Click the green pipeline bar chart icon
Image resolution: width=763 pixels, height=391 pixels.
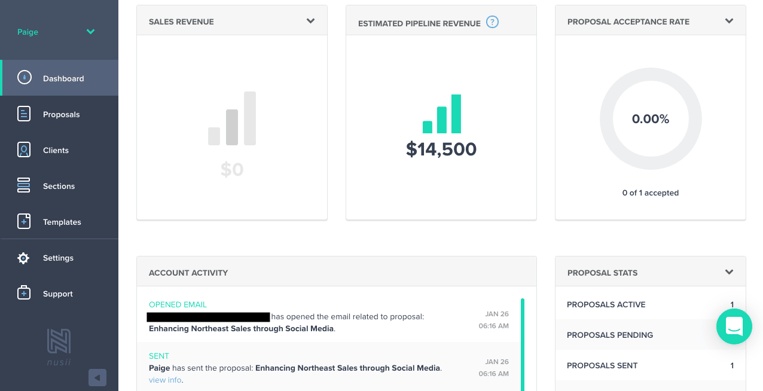(441, 114)
